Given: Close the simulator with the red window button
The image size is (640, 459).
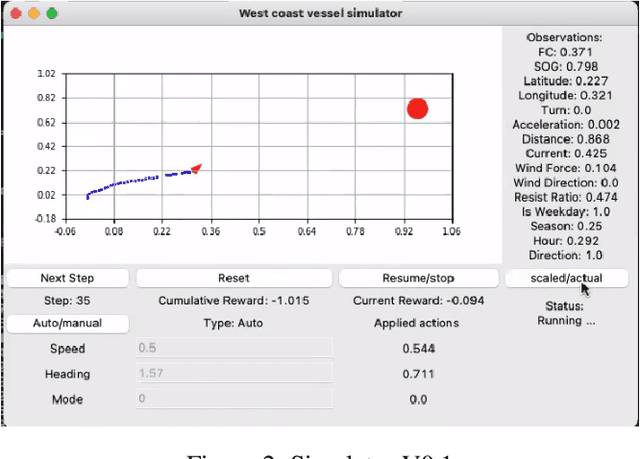Looking at the screenshot, I should coord(15,14).
